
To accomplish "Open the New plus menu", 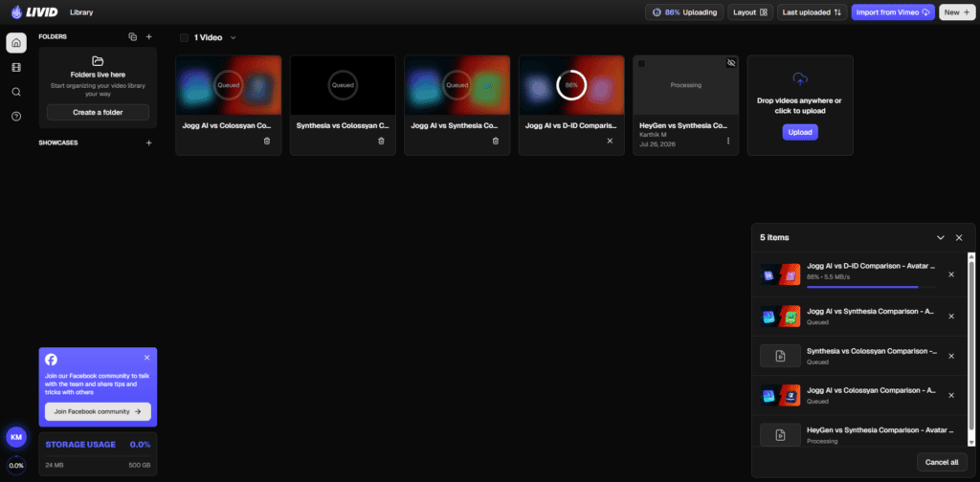I will coord(957,12).
